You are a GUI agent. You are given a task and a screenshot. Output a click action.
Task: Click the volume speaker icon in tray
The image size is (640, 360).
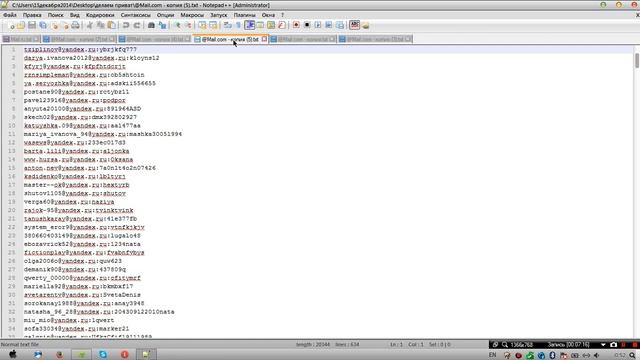pos(597,356)
